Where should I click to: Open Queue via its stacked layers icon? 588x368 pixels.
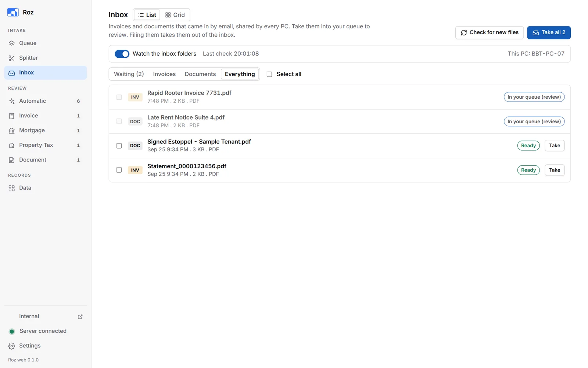pyautogui.click(x=12, y=43)
